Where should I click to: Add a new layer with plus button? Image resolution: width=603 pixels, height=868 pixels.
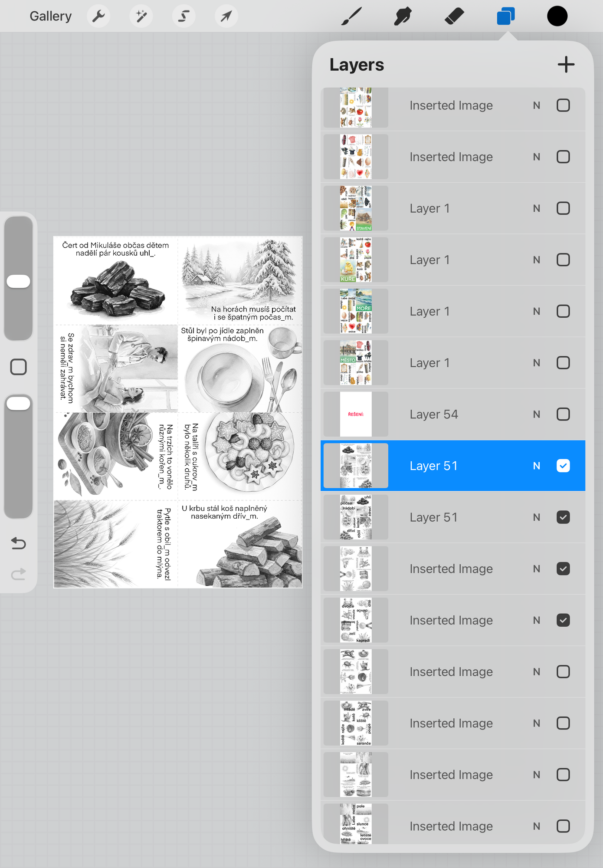pos(566,65)
